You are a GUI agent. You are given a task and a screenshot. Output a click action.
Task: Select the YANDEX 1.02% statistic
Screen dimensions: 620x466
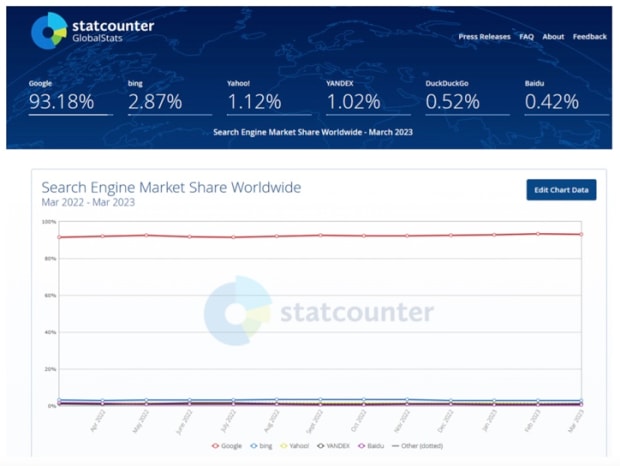(368, 97)
